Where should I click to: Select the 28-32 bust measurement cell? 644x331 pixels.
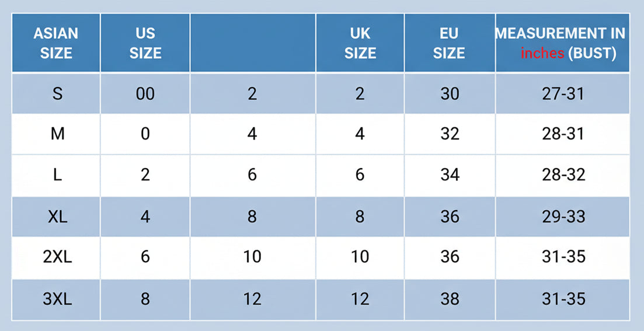click(562, 175)
